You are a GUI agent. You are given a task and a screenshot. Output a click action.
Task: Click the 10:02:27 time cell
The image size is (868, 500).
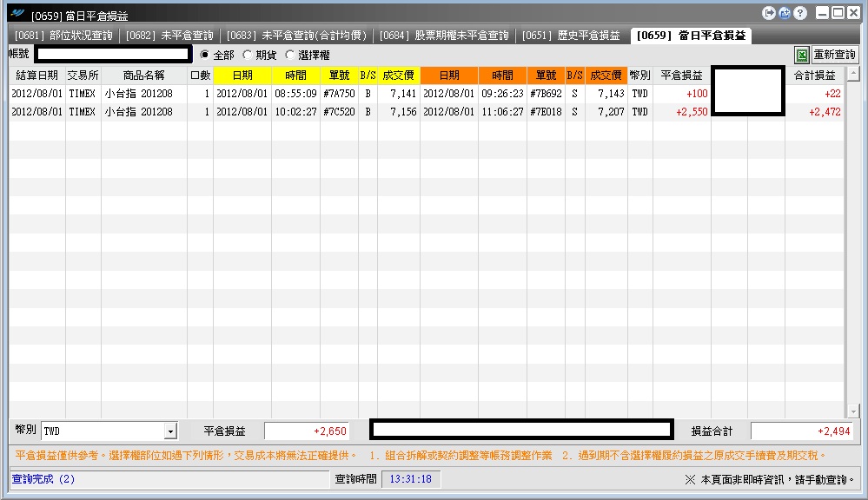click(295, 112)
